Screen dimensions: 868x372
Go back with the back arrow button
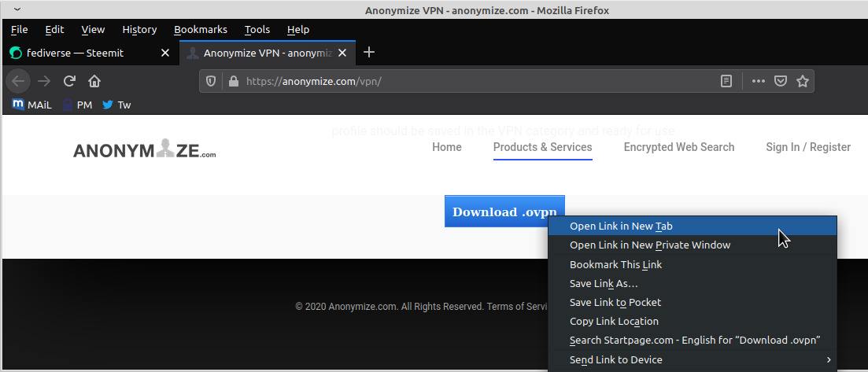(x=18, y=81)
